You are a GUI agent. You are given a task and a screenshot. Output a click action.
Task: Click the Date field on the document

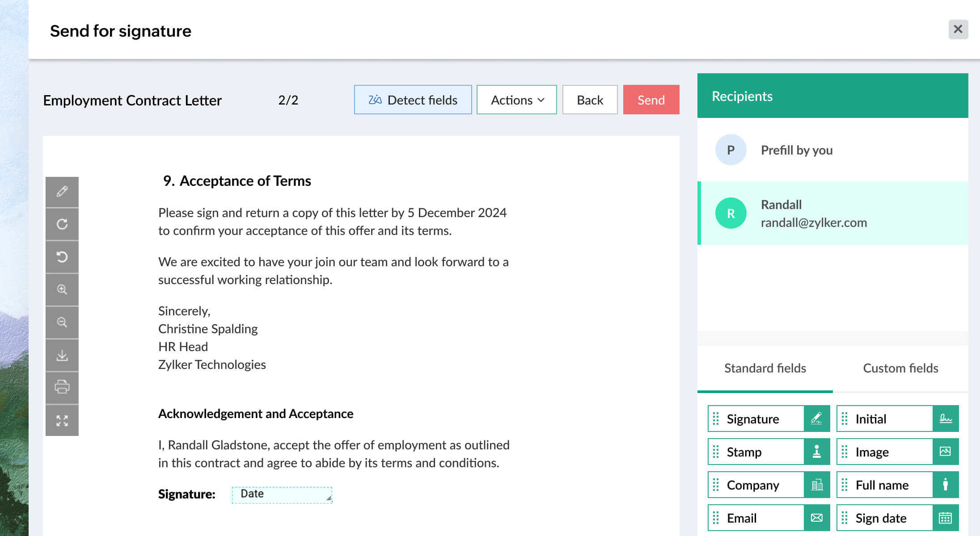coord(282,494)
